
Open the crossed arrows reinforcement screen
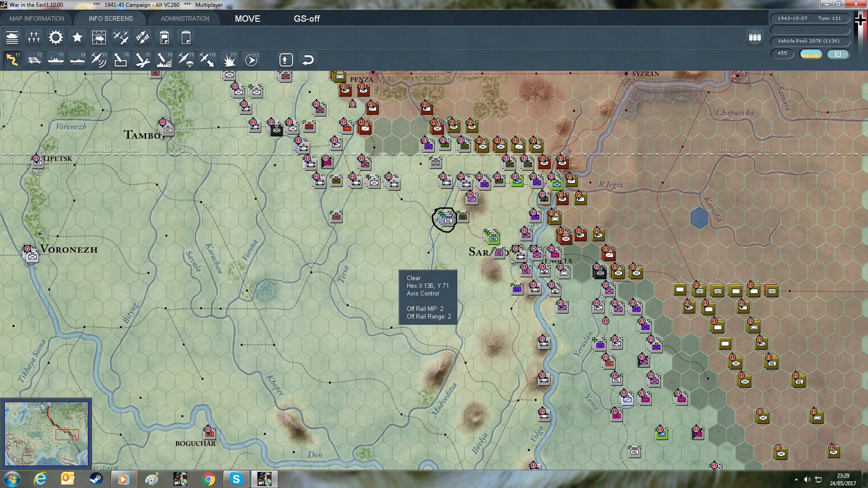[x=142, y=38]
